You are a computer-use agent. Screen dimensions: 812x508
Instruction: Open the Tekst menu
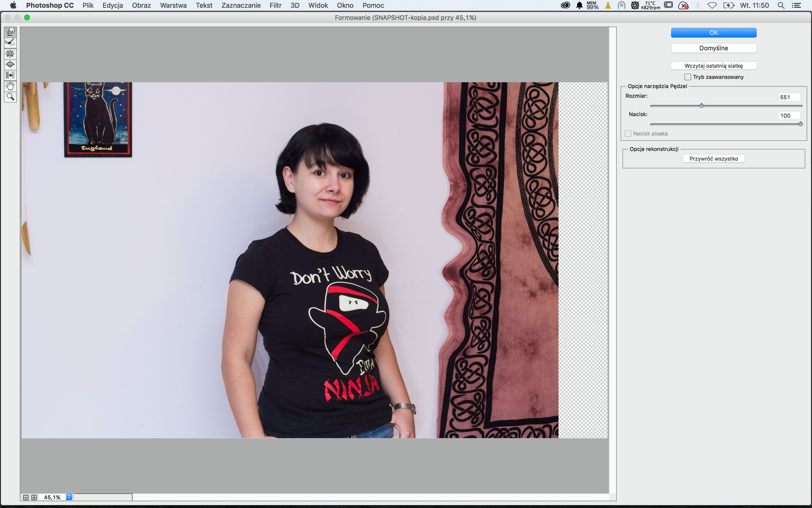(x=204, y=5)
